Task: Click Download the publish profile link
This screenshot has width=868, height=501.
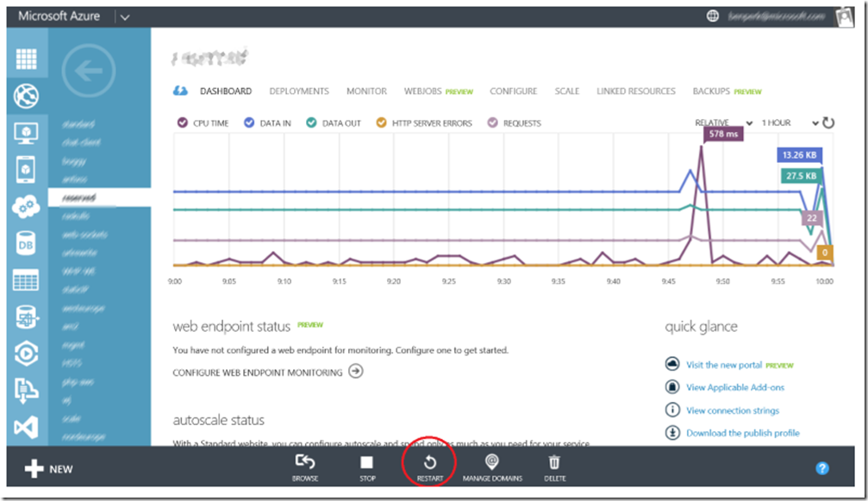Action: 742,433
